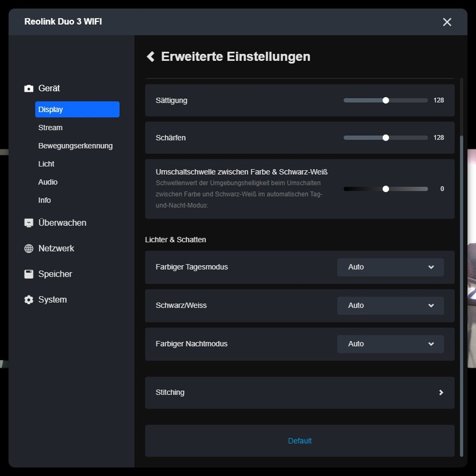Viewport: 476px width, 476px height.
Task: Adjust the Sättigung slider
Action: 386,100
